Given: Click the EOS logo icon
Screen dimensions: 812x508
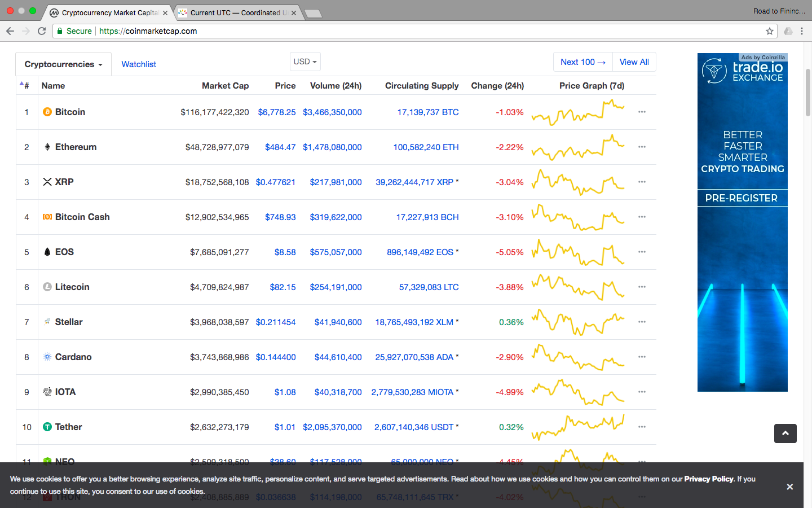Looking at the screenshot, I should tap(47, 252).
